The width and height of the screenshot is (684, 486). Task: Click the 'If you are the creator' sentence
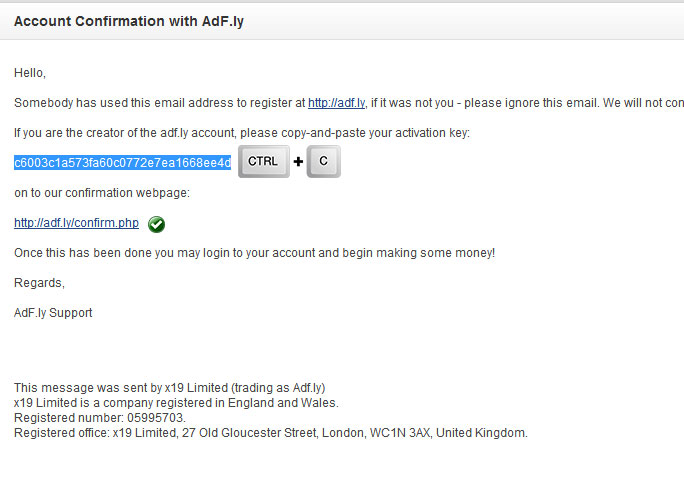[x=242, y=133]
